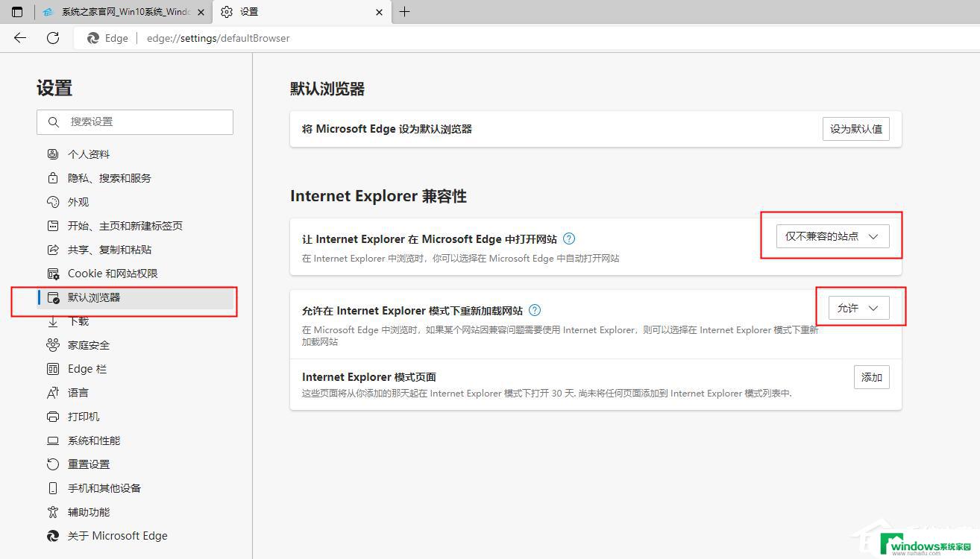Click the tab actions (vertical tabs) icon
Viewport: 980px width, 559px height.
point(17,12)
